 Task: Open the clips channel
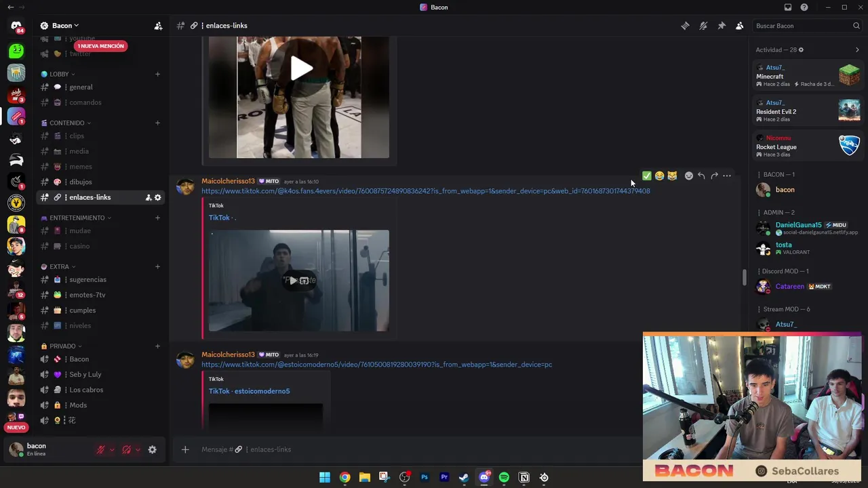(x=101, y=136)
